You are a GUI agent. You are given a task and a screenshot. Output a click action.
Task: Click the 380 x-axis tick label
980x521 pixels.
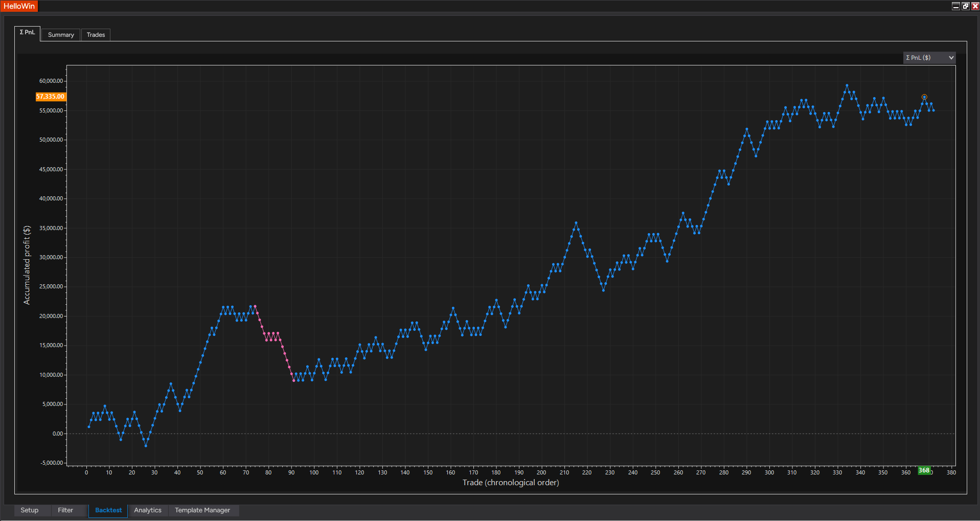point(951,472)
